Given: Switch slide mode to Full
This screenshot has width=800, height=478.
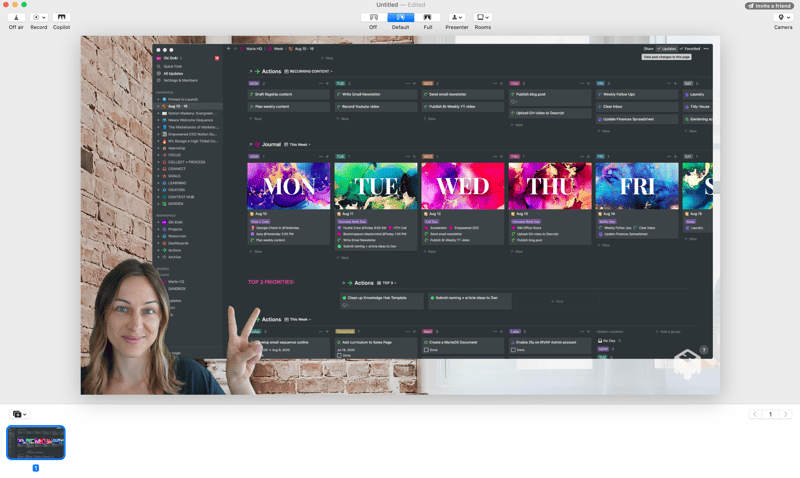Looking at the screenshot, I should pos(428,17).
